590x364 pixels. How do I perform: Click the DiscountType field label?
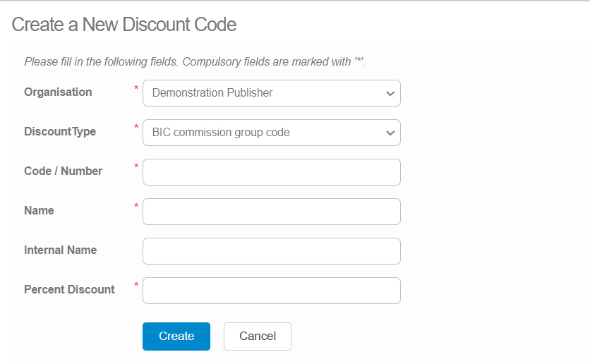[60, 132]
